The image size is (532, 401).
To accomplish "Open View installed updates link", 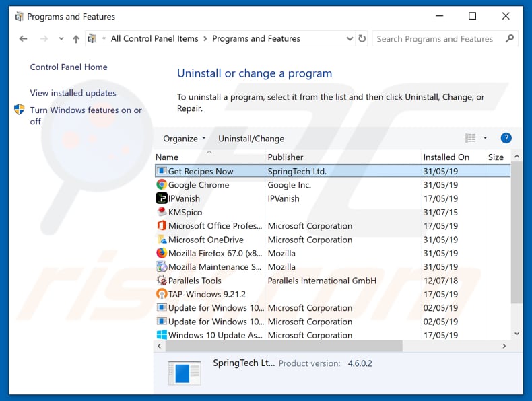I will [73, 93].
